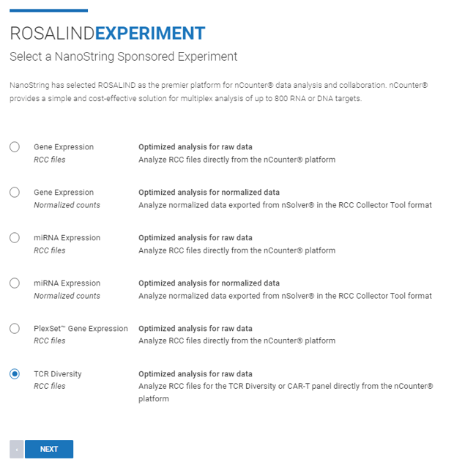Click the TCR Diversity option label
Image resolution: width=476 pixels, height=465 pixels.
tap(58, 374)
